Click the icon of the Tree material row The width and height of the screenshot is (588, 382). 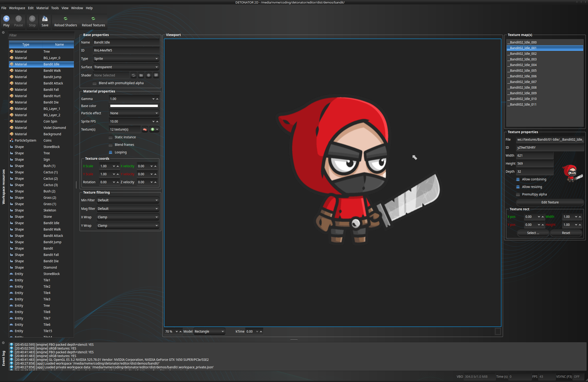click(x=11, y=51)
